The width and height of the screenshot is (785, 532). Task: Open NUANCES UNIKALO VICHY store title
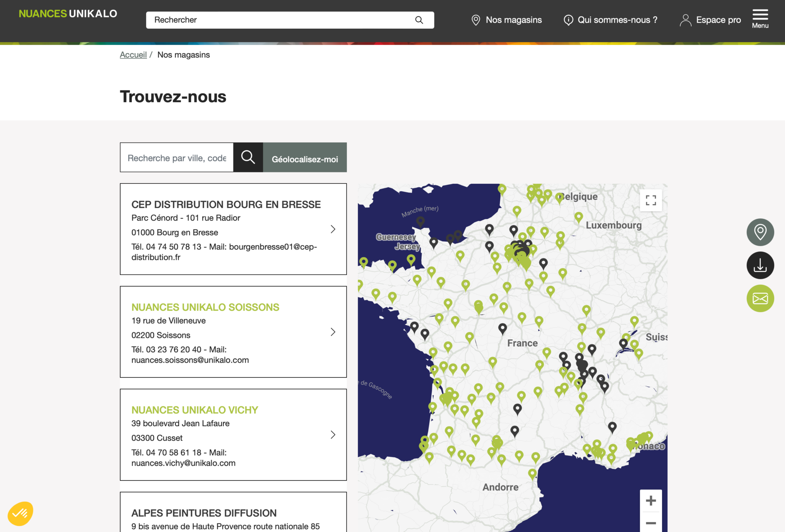(x=195, y=410)
